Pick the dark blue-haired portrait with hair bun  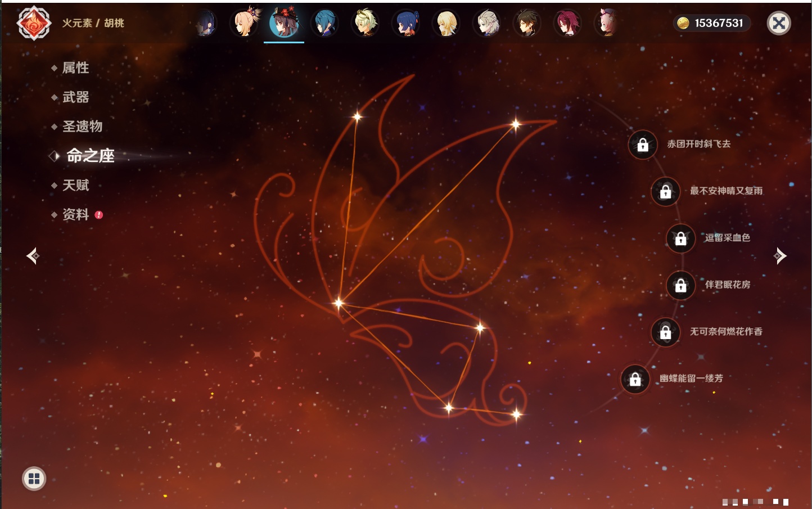click(x=406, y=23)
